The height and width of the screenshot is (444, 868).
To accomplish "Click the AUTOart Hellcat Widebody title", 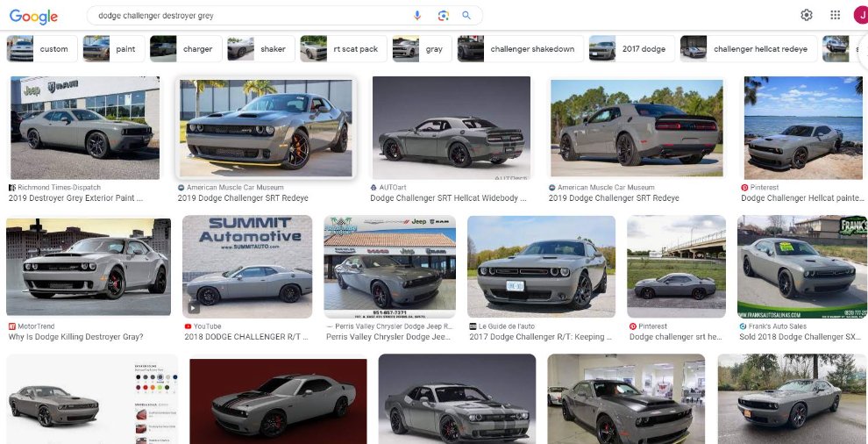I will pyautogui.click(x=448, y=198).
